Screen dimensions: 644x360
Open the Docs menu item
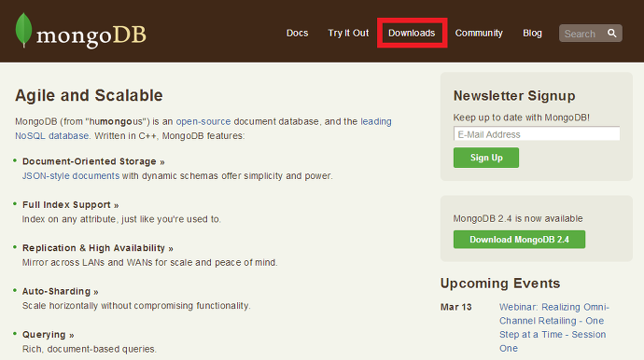point(297,34)
